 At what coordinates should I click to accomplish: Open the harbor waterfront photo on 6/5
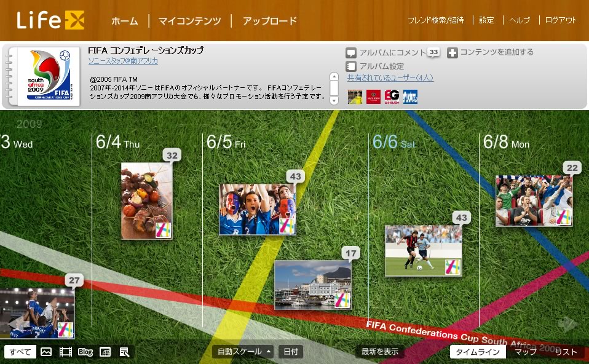coord(313,285)
